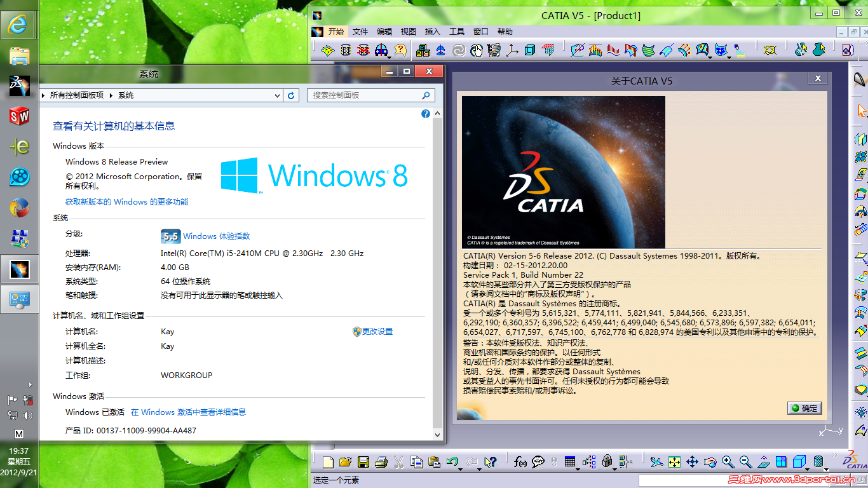Image resolution: width=868 pixels, height=488 pixels.
Task: Open the System window help question mark
Action: (426, 114)
